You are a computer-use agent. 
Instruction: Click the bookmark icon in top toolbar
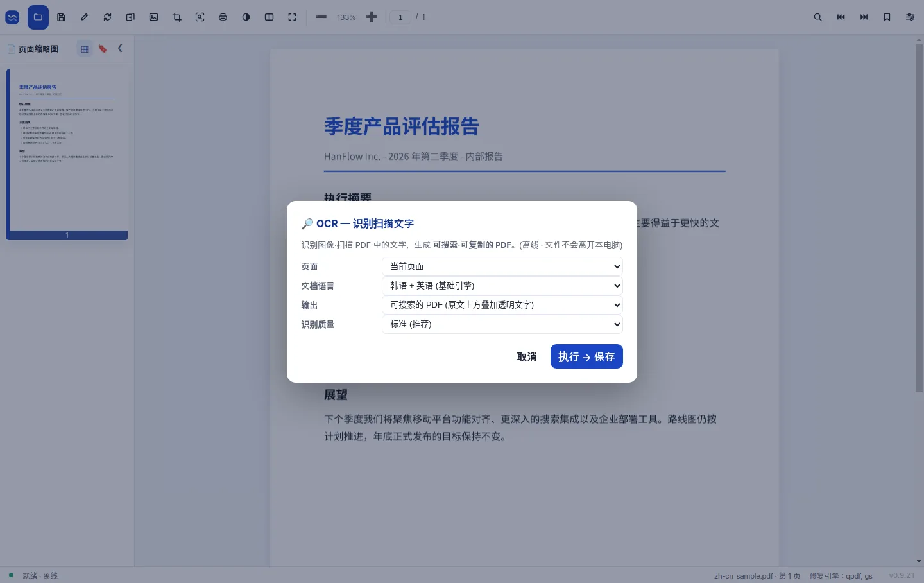click(x=887, y=17)
